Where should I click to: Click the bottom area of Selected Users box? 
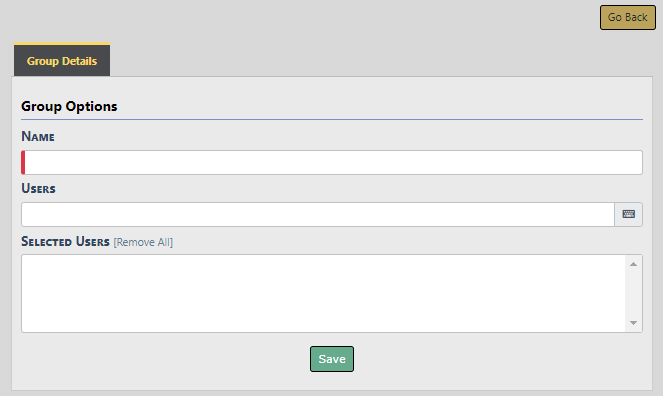pyautogui.click(x=323, y=325)
